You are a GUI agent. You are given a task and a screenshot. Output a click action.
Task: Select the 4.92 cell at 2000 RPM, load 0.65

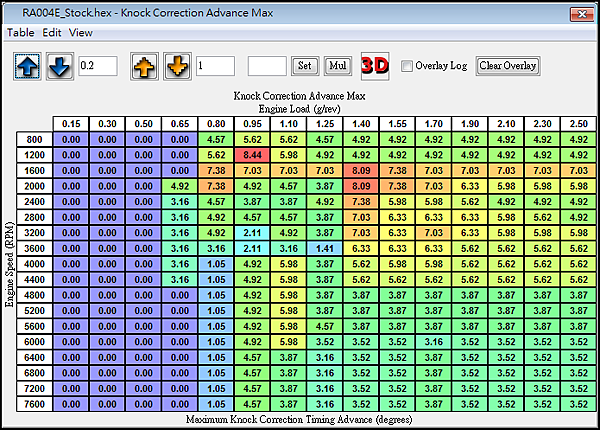pos(180,186)
